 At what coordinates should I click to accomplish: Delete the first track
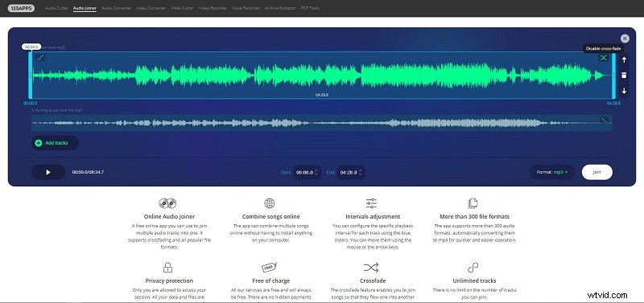pos(624,75)
